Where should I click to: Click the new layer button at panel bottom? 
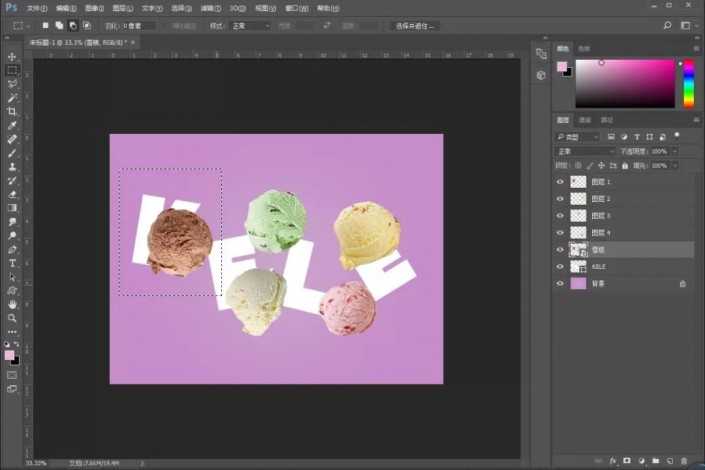point(668,461)
